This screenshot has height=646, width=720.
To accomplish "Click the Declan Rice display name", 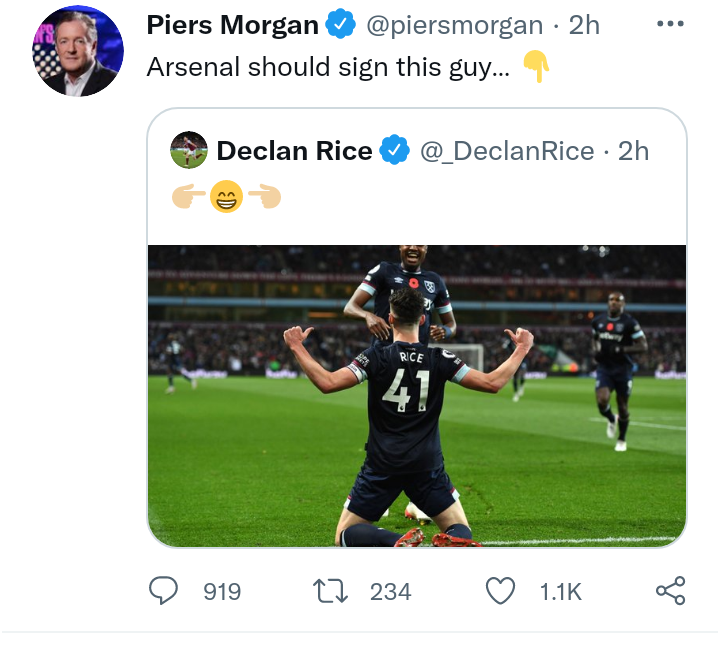I will [294, 151].
